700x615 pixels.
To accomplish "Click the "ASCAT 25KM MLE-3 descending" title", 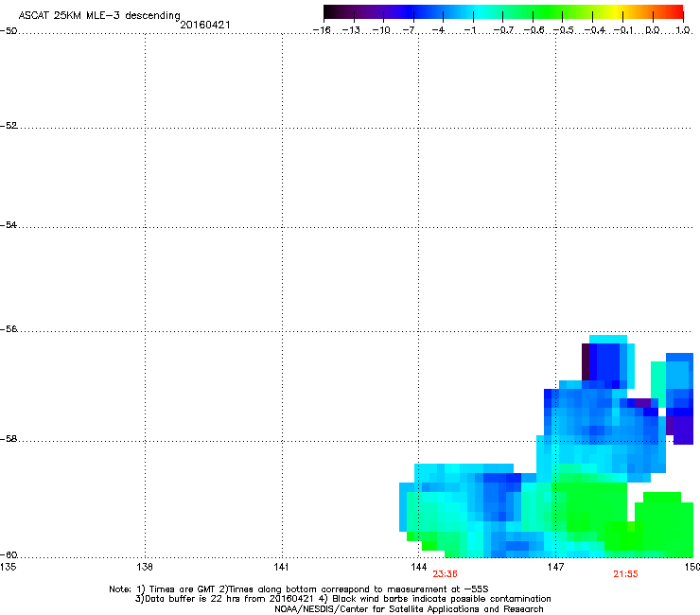I will click(99, 15).
